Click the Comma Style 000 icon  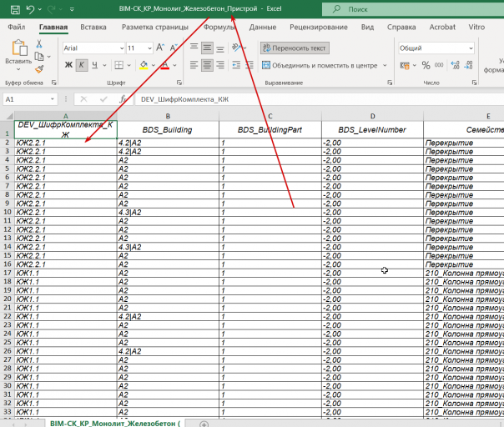(x=439, y=65)
